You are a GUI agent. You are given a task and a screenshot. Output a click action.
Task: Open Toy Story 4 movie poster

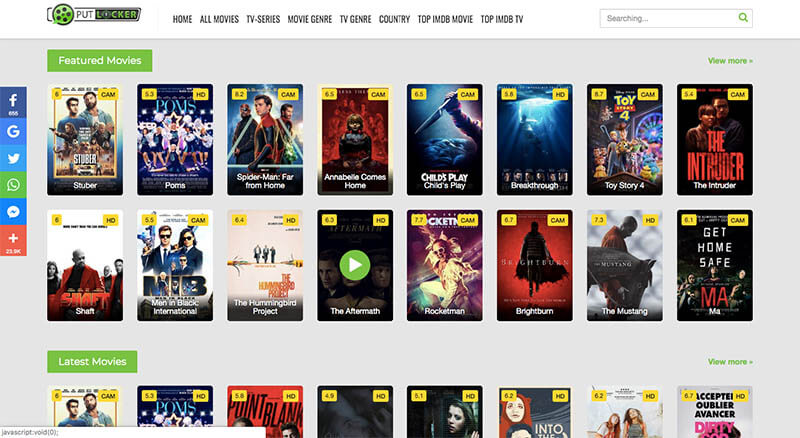624,139
